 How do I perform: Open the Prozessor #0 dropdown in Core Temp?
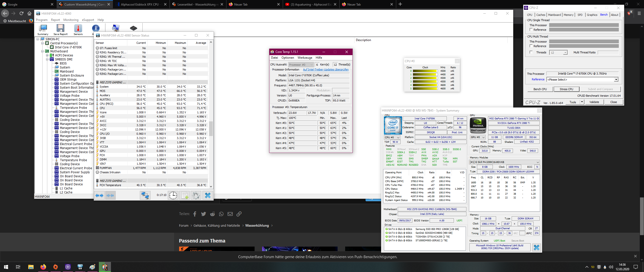pos(301,65)
